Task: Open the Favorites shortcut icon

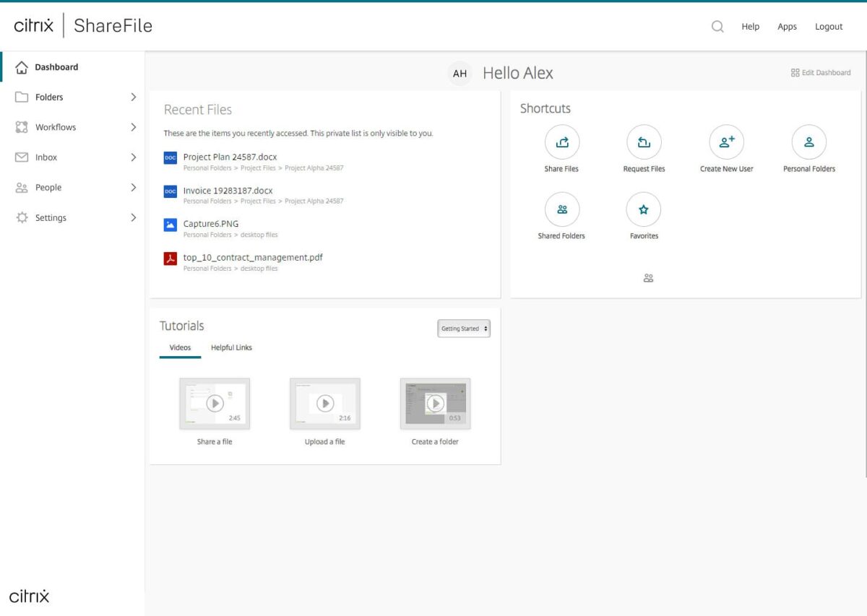Action: click(x=644, y=209)
